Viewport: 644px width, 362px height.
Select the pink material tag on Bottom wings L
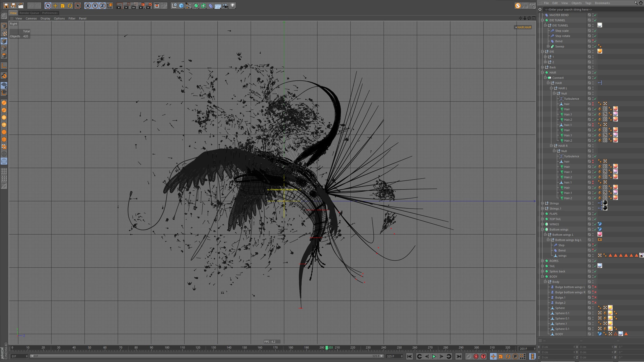click(600, 234)
